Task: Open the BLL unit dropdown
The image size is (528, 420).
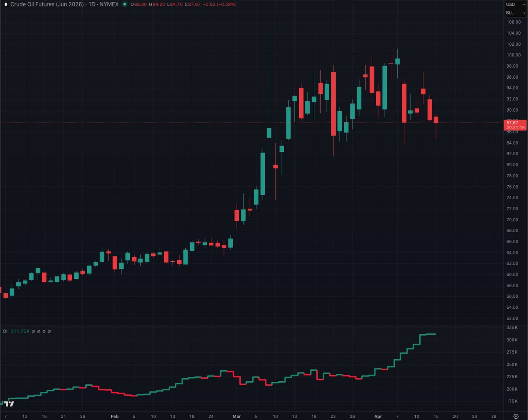Action: coord(516,13)
